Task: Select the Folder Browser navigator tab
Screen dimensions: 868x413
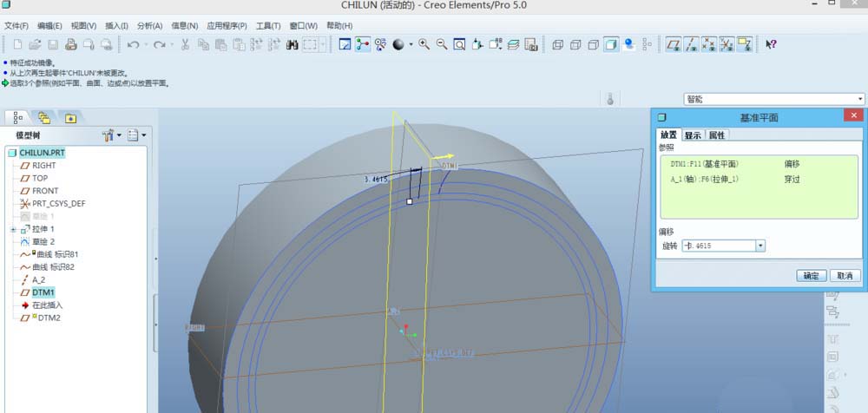Action: [x=44, y=117]
